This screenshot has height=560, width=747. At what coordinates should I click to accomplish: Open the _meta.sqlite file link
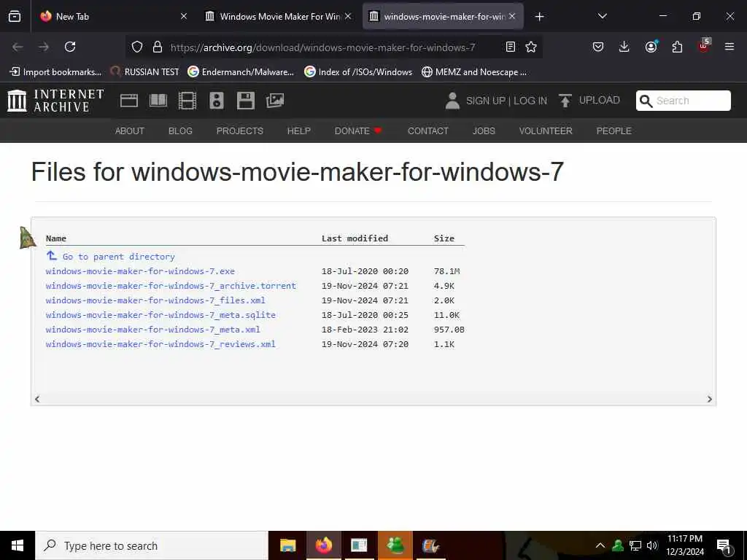click(160, 315)
